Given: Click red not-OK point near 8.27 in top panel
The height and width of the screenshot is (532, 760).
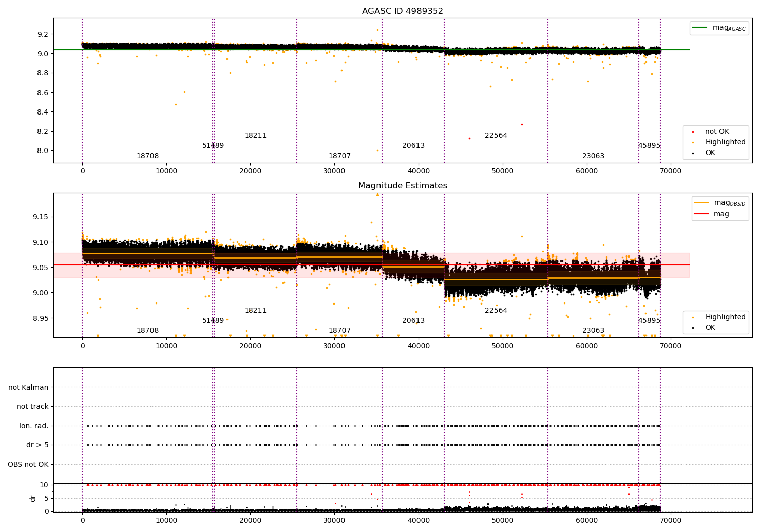Looking at the screenshot, I should 522,124.
